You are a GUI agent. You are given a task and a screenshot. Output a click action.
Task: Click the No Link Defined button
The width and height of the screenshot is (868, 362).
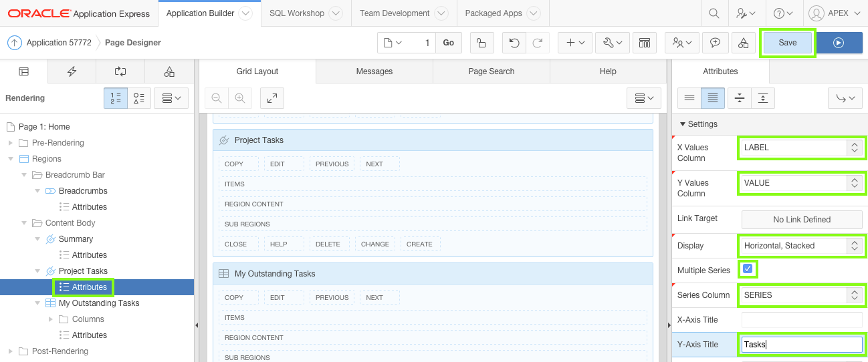coord(802,220)
